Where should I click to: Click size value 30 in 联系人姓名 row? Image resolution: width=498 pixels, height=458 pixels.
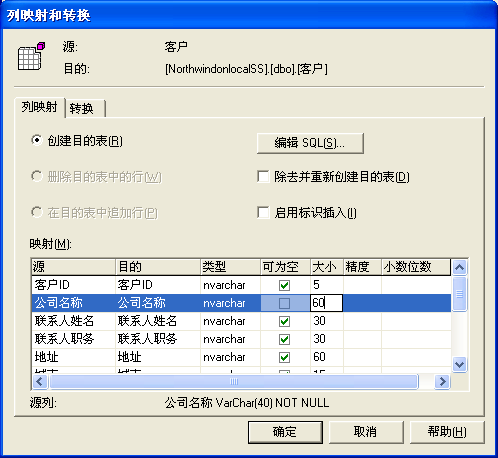(x=327, y=321)
